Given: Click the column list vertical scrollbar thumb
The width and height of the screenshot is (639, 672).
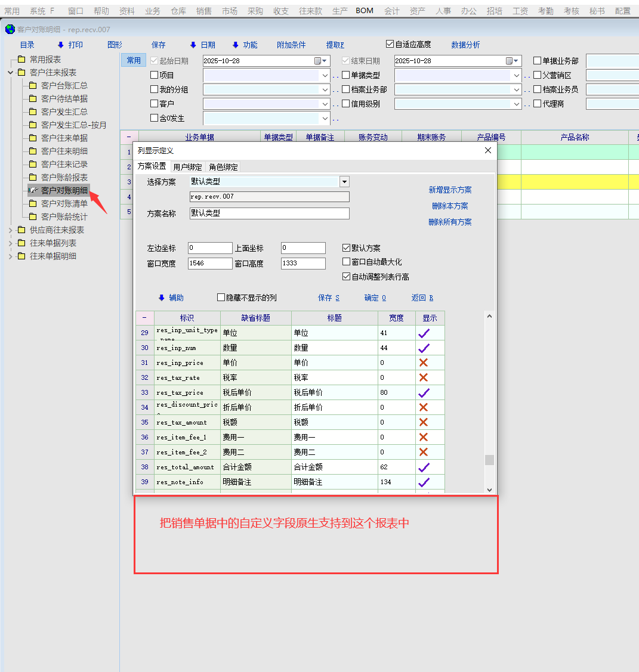Looking at the screenshot, I should point(489,460).
